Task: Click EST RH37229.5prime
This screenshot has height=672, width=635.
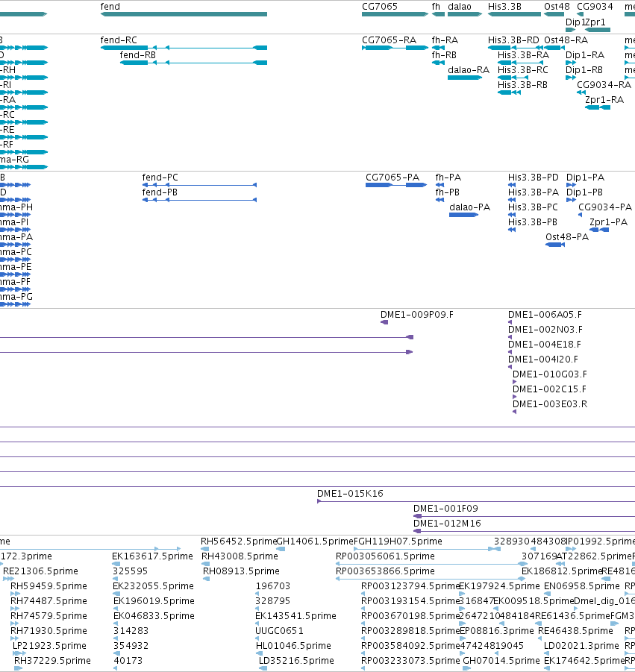Action: [x=19, y=668]
